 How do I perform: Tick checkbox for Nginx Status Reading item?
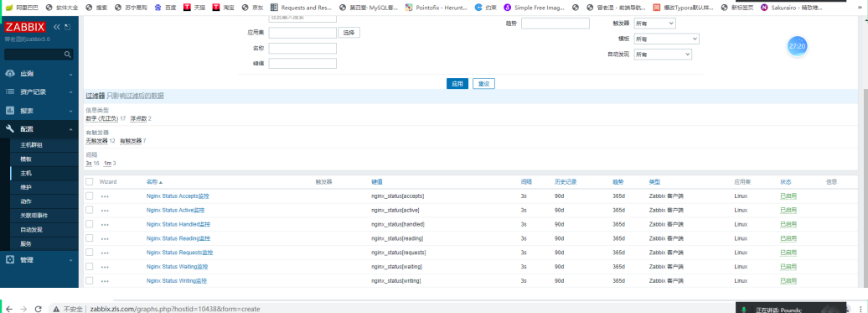[90, 238]
